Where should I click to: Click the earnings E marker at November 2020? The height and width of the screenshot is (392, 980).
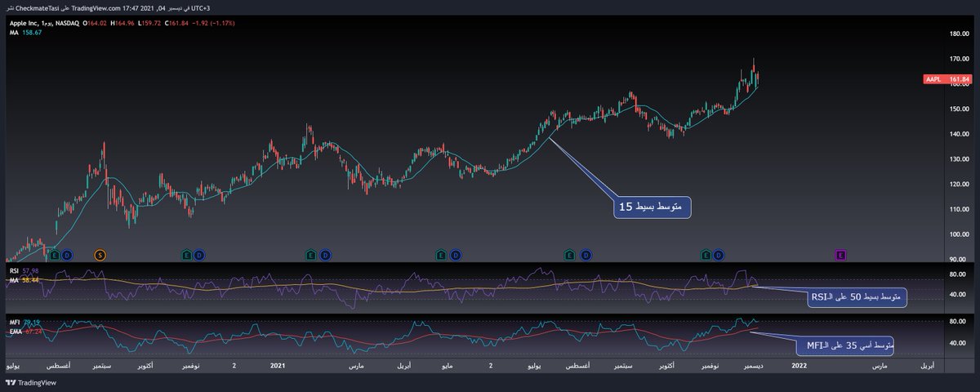click(x=185, y=256)
